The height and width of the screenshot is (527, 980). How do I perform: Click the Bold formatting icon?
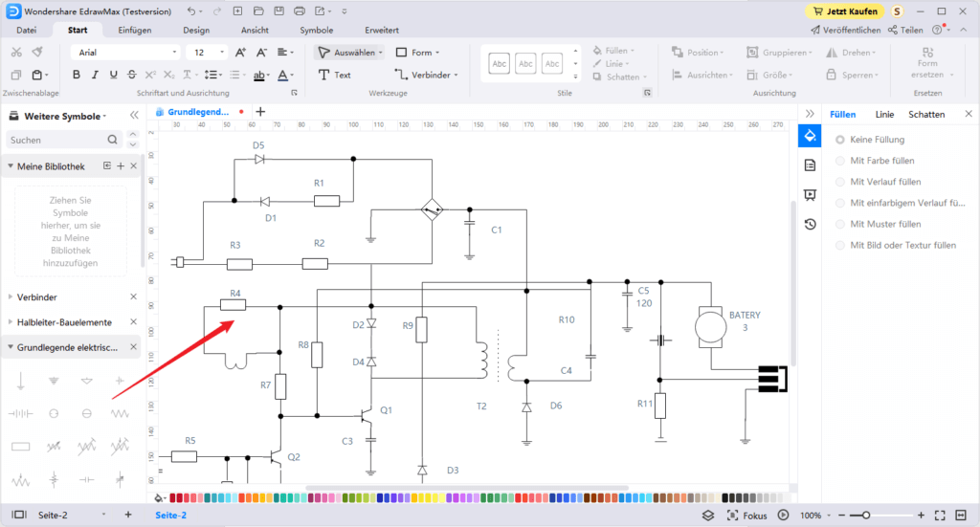77,75
